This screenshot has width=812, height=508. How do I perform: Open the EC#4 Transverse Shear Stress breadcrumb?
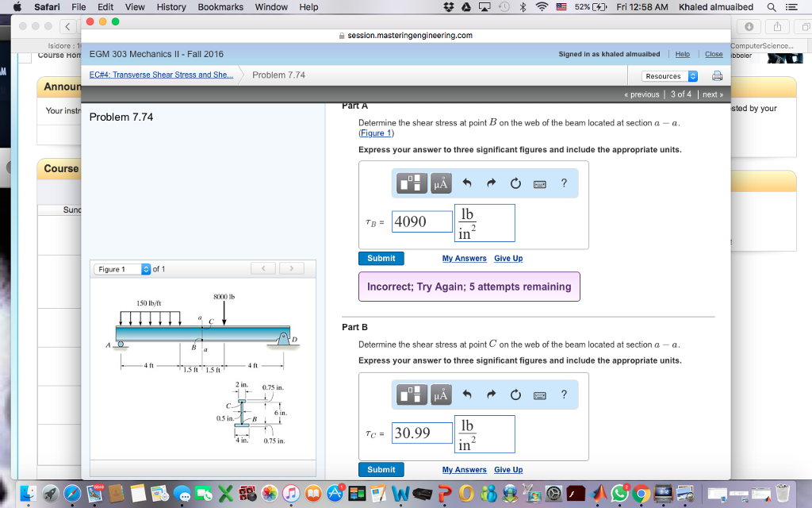click(161, 75)
